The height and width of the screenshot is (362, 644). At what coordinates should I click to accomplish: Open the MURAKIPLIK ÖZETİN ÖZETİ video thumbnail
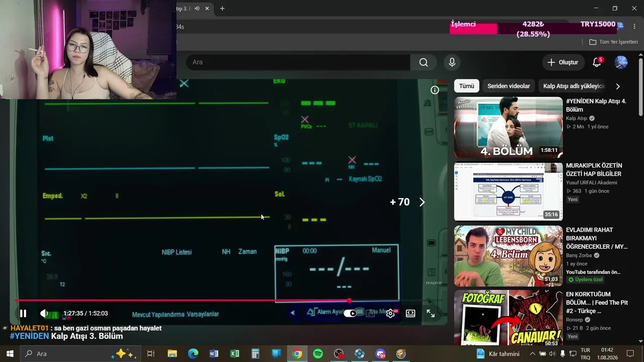(508, 192)
